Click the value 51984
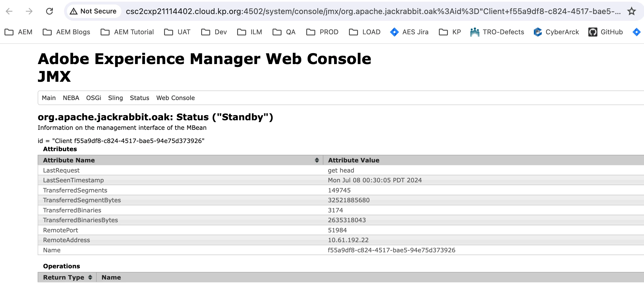644x295 pixels. [337, 230]
